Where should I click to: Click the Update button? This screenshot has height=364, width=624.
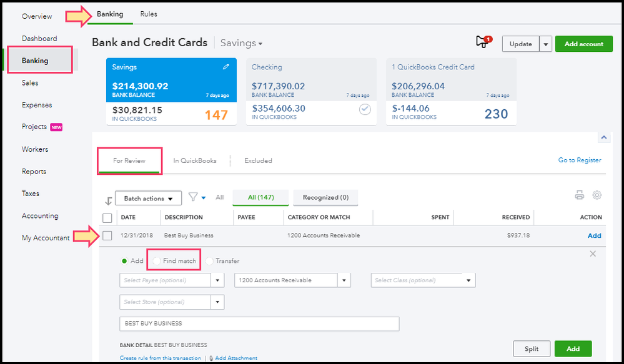tap(520, 44)
